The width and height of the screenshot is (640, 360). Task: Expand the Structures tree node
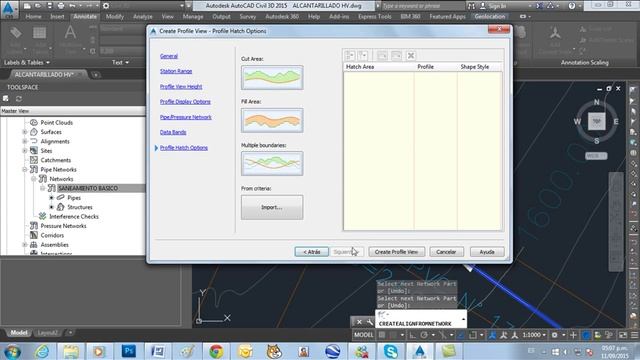coord(51,207)
